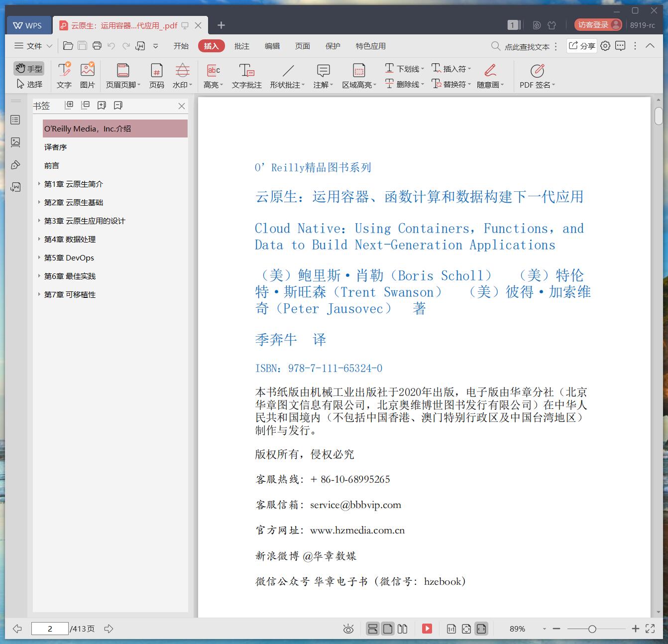The image size is (668, 644).
Task: Click the export-to-Word icon
Action: tap(140, 46)
